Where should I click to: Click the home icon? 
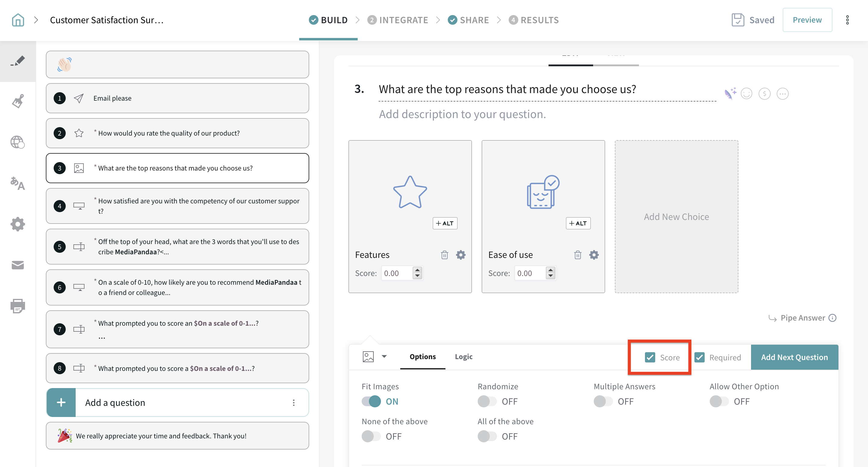[18, 20]
